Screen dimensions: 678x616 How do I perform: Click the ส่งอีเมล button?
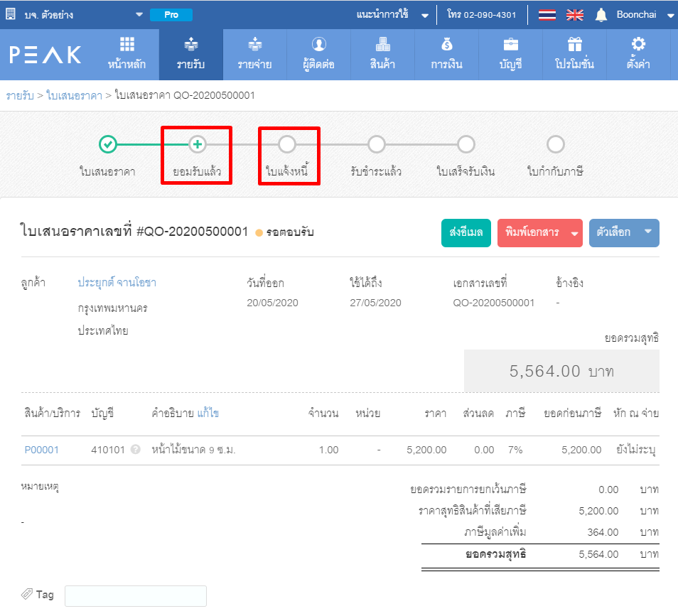click(466, 232)
